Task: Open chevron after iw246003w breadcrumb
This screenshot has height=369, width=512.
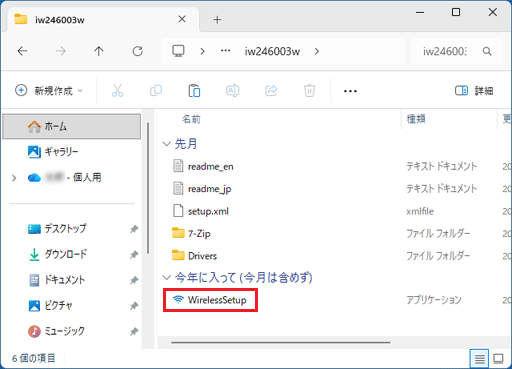Action: click(317, 51)
